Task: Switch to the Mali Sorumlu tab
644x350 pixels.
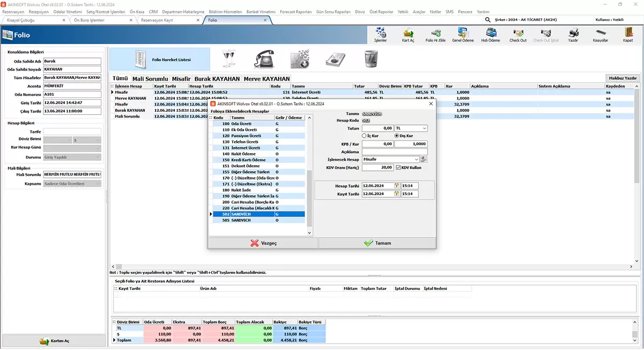Action: tap(150, 79)
